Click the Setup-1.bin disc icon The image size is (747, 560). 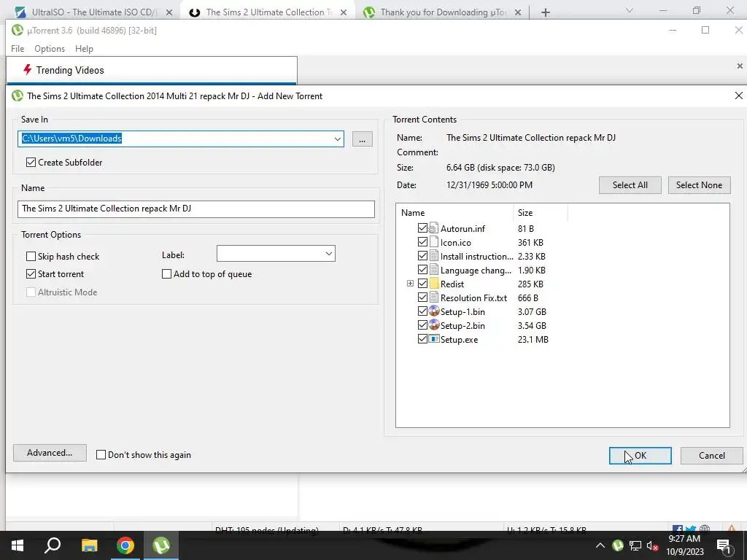tap(433, 311)
